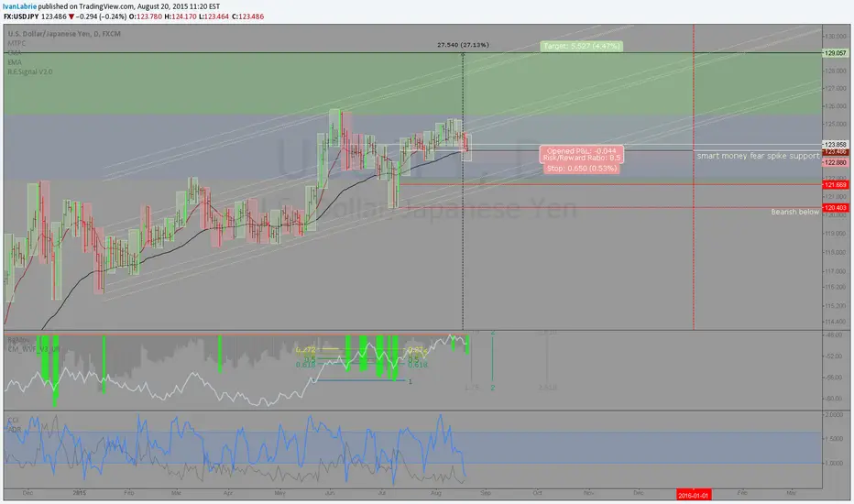Image resolution: width=854 pixels, height=504 pixels.
Task: Click the Opened P&L -0.044 position label
Action: click(582, 151)
